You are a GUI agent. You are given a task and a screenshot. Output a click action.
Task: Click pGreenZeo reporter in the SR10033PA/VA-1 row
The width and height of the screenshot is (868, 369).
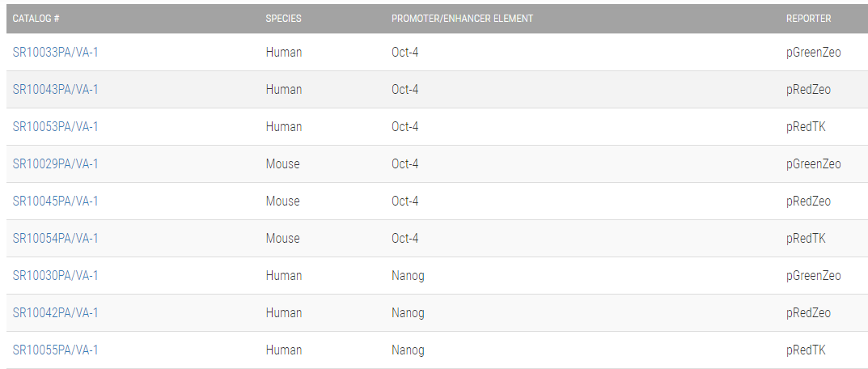coord(814,53)
